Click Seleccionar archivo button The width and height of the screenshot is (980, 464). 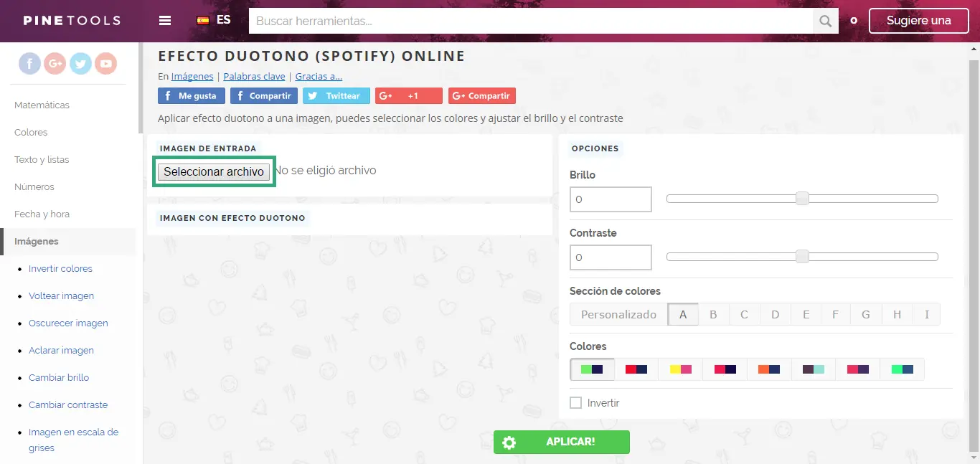click(x=214, y=171)
